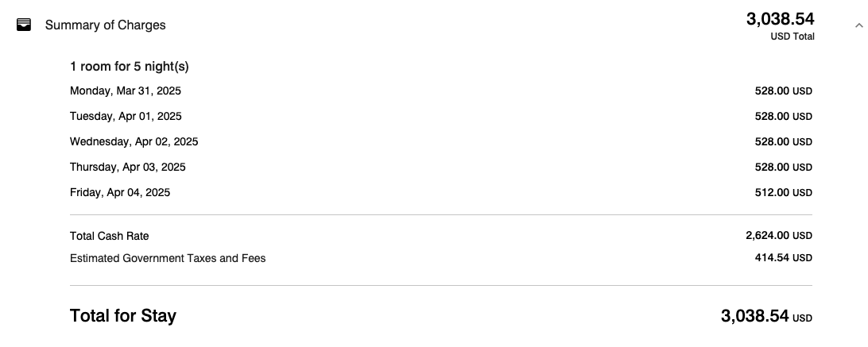Image resolution: width=868 pixels, height=347 pixels.
Task: Collapse the Summary of Charges section chevron
Action: point(858,25)
